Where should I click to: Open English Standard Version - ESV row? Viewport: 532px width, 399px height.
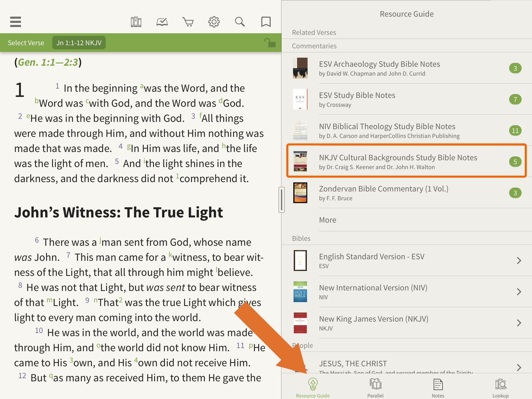point(407,261)
